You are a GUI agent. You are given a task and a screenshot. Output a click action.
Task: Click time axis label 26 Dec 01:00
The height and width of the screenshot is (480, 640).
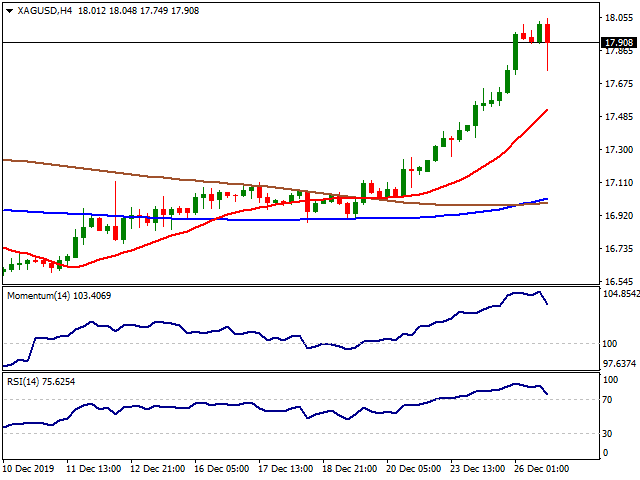(542, 468)
